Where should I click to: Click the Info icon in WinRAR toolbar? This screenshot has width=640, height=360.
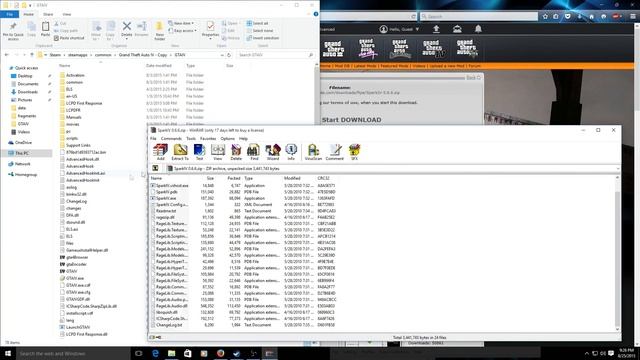(291, 152)
